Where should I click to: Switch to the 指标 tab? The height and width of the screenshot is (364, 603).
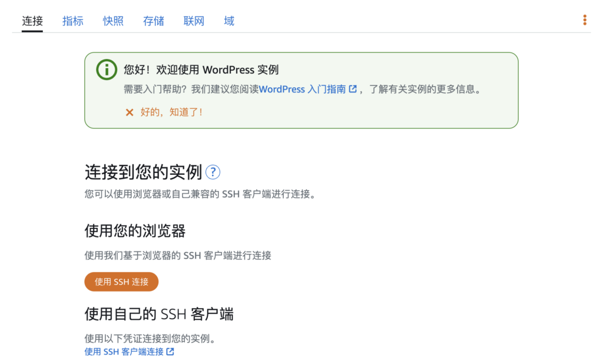click(x=72, y=21)
